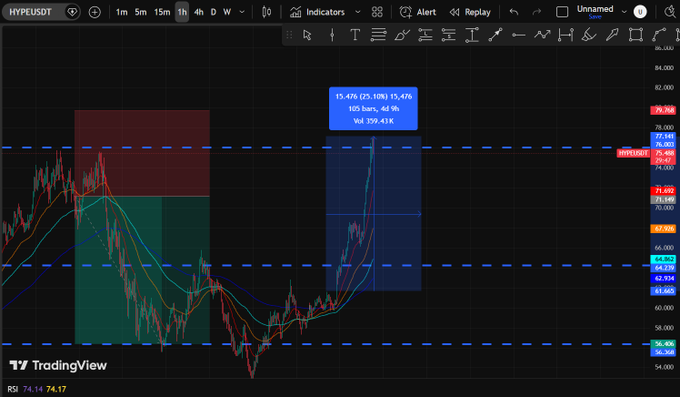Switch to the 5m timeframe
The width and height of the screenshot is (680, 397).
tap(140, 12)
